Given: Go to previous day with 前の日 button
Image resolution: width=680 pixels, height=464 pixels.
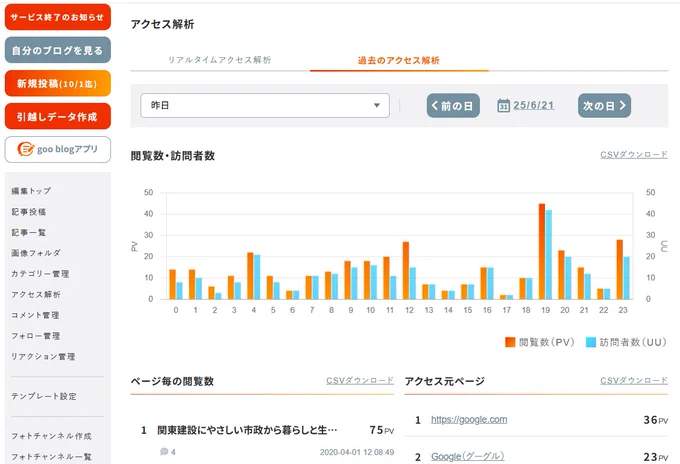Looking at the screenshot, I should (x=453, y=105).
